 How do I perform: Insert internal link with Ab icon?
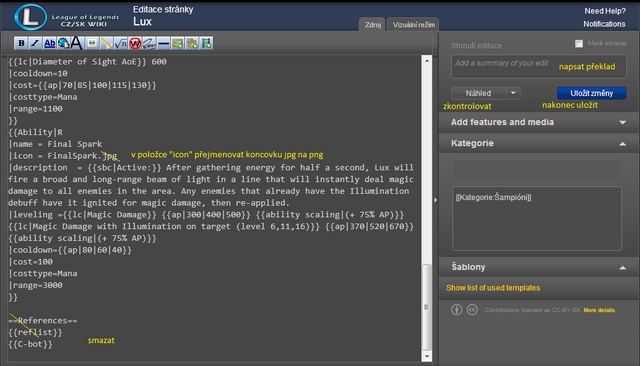point(49,43)
